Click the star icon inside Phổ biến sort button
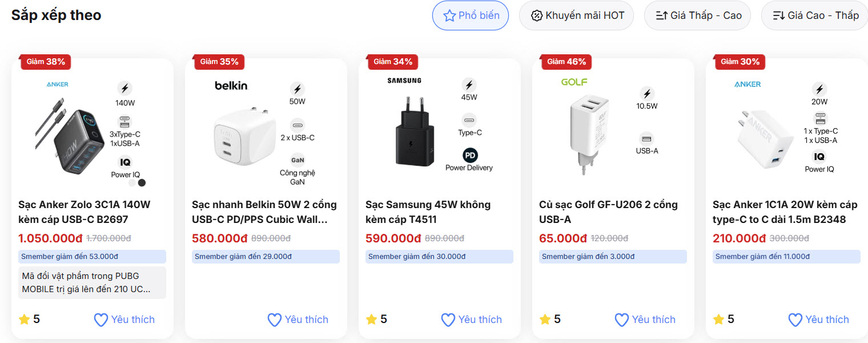The height and width of the screenshot is (343, 868). point(449,15)
